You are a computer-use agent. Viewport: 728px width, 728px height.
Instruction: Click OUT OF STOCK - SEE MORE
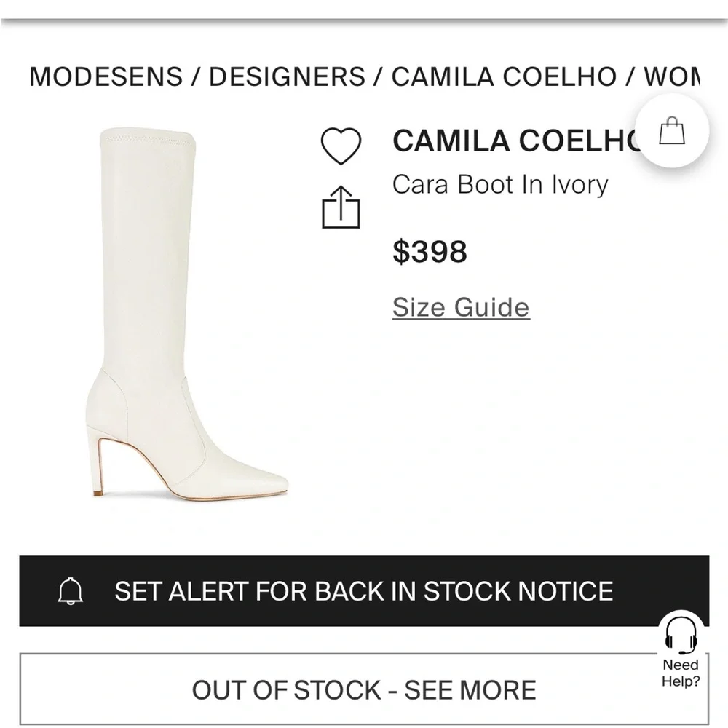pyautogui.click(x=364, y=689)
